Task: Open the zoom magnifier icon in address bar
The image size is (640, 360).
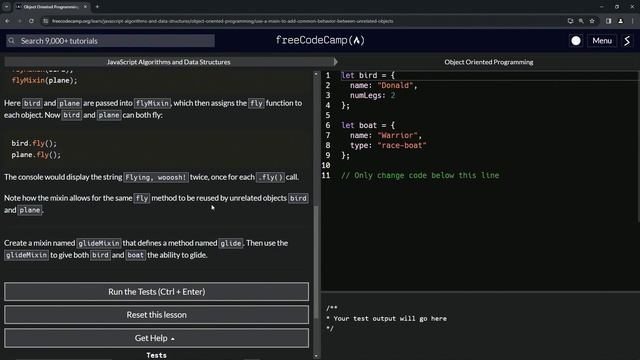Action: coord(581,21)
